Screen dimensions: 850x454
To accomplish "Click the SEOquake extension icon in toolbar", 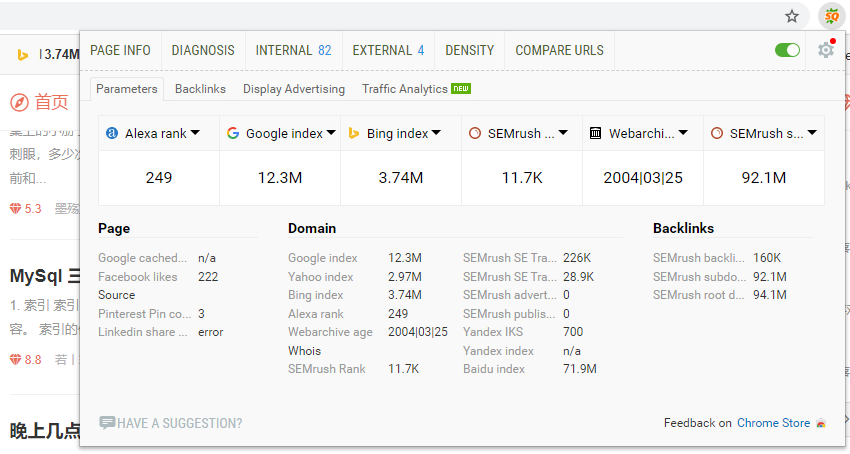I will coord(831,16).
